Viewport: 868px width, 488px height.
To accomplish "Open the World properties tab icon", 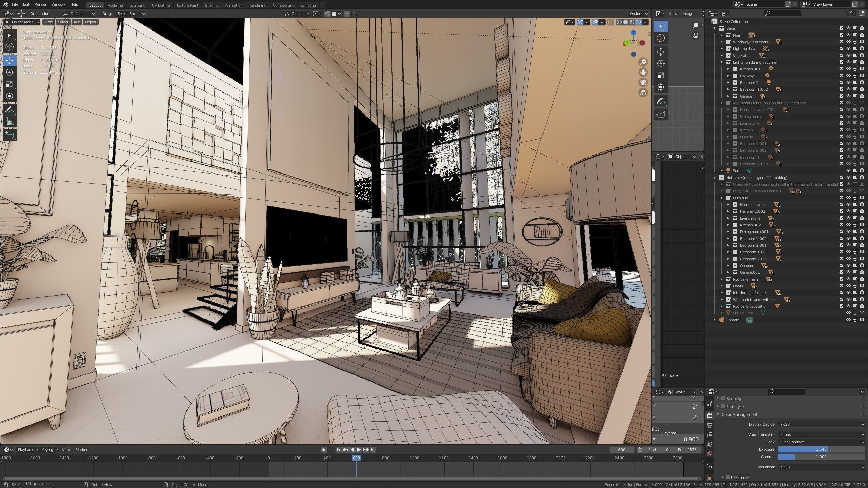I will (x=710, y=454).
